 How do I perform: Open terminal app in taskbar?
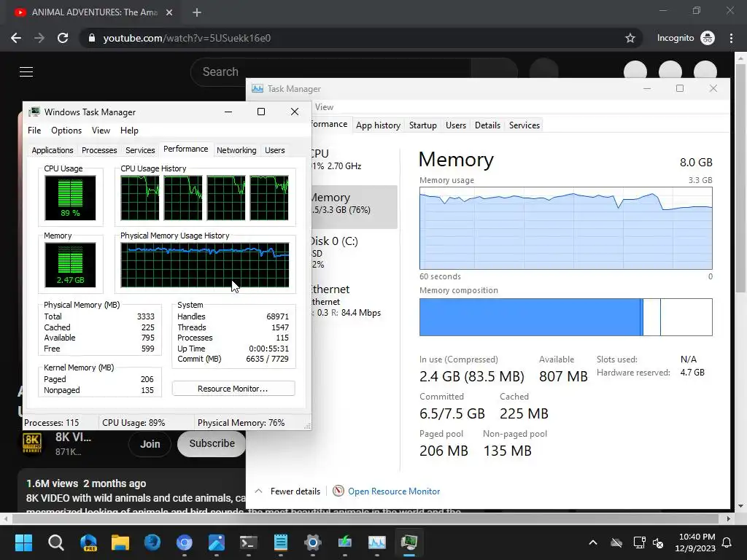click(248, 542)
